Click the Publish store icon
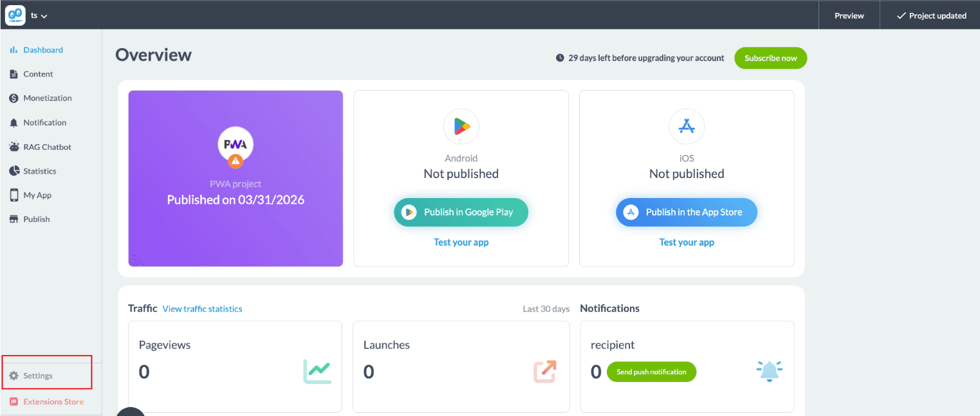The image size is (980, 416). coord(14,219)
